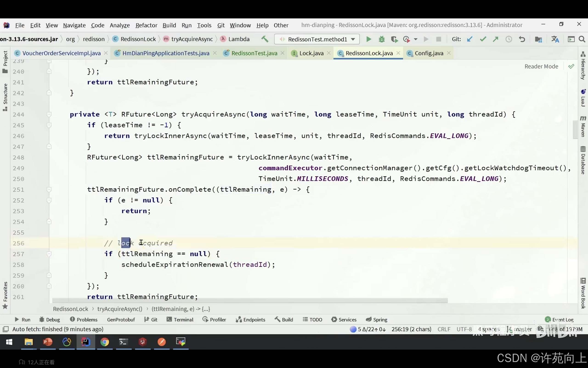
Task: Open the Navigate menu
Action: 74,25
